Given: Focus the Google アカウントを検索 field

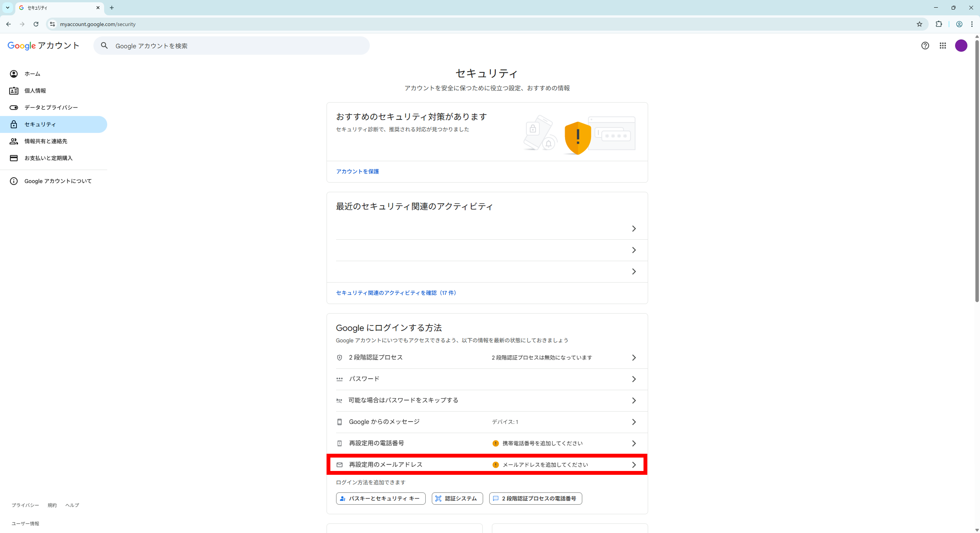Looking at the screenshot, I should click(x=232, y=46).
